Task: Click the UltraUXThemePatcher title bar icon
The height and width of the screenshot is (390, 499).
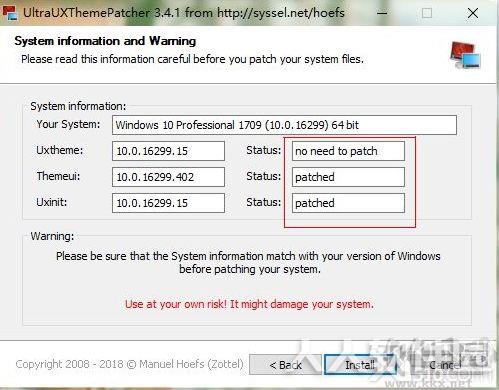Action: click(x=9, y=13)
